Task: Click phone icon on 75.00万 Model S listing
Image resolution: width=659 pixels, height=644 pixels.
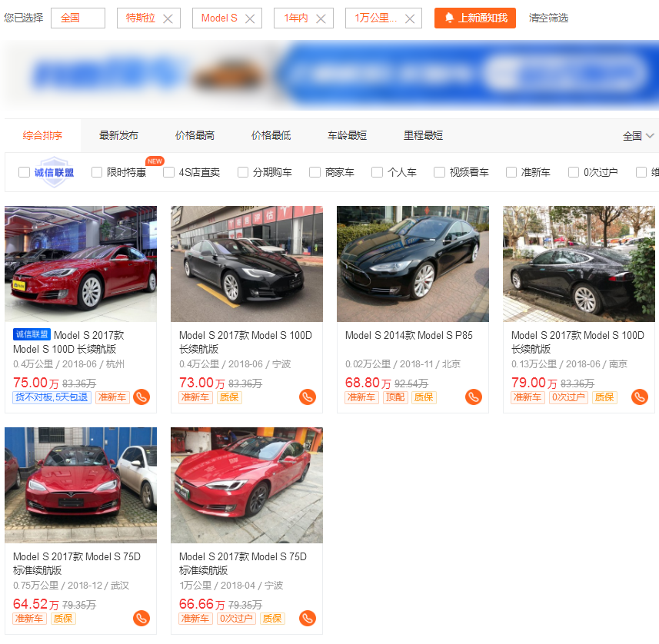Action: [141, 397]
